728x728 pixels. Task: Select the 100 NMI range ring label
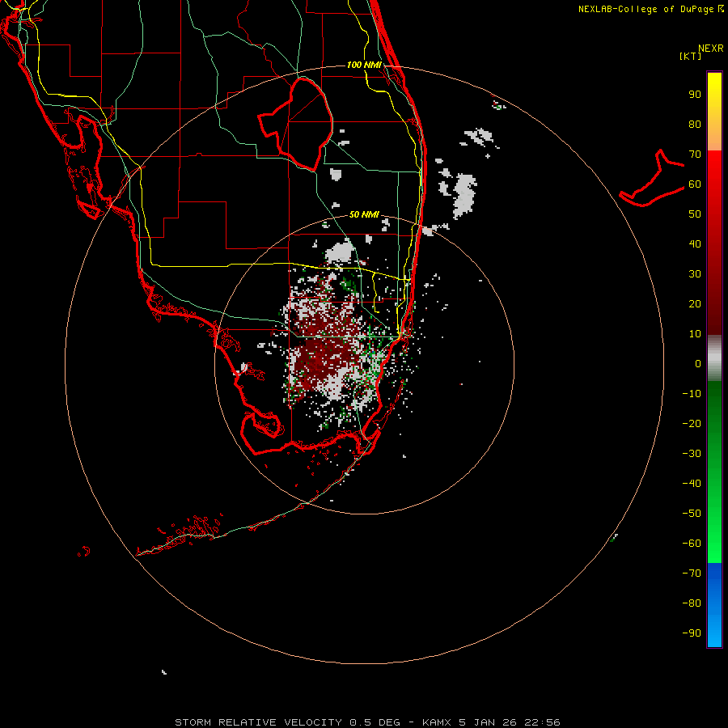point(364,65)
